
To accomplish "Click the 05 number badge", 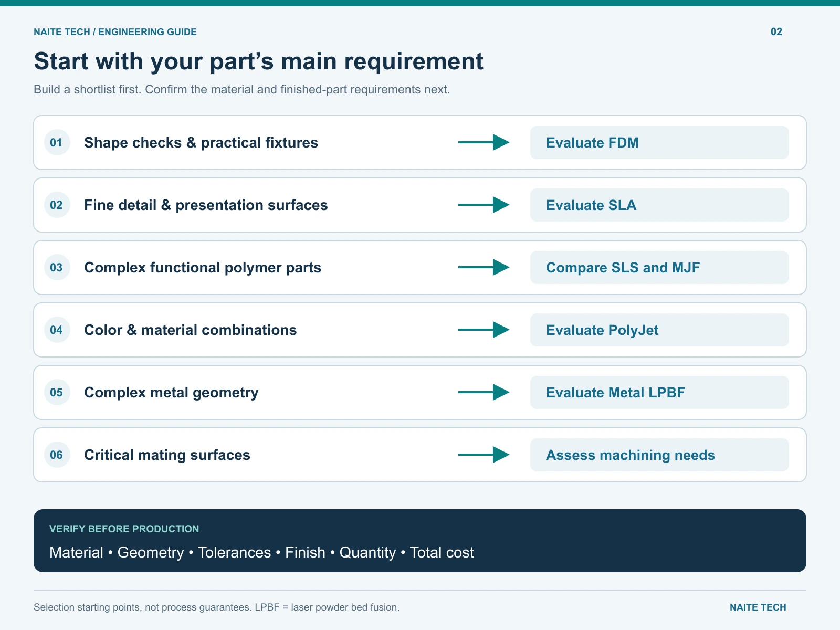I will pos(57,392).
